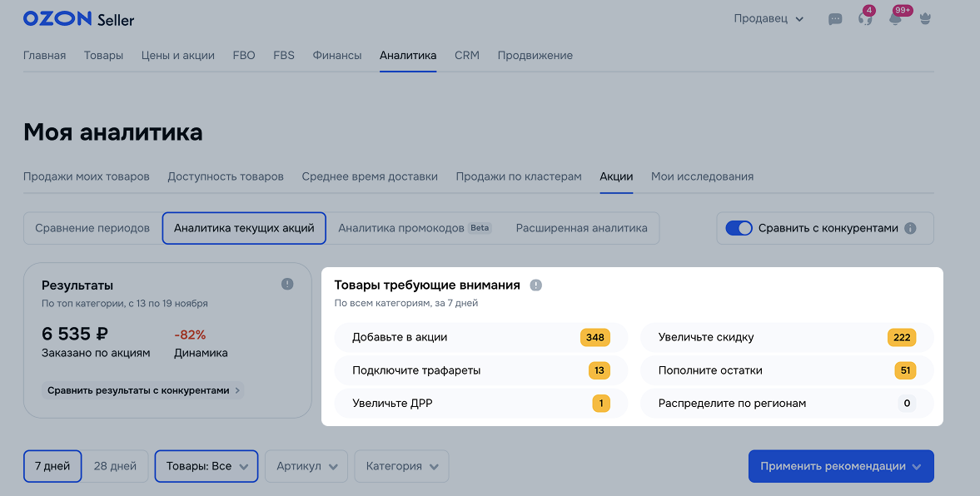Screen dimensions: 980x496
Task: Open the Артикул filter dropdown
Action: 306,466
